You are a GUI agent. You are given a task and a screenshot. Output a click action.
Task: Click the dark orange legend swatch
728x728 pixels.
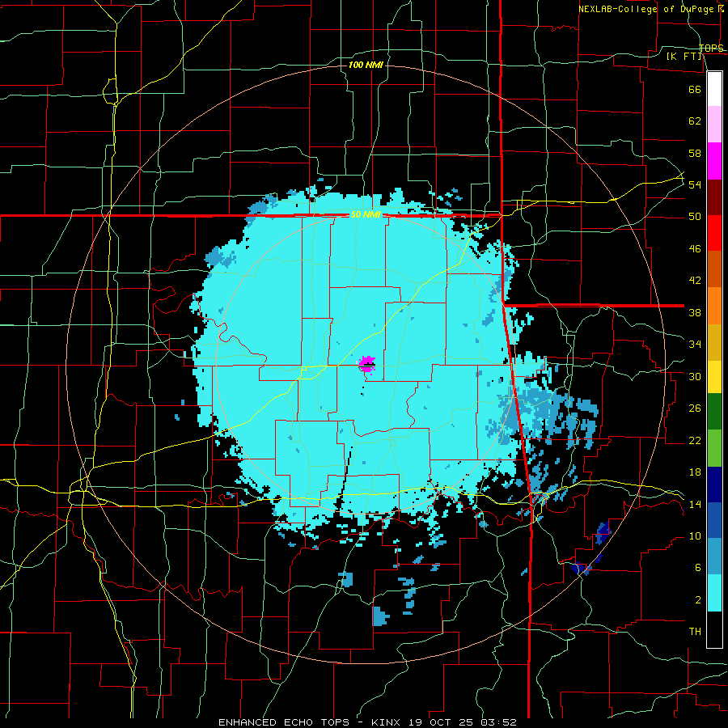pos(714,269)
